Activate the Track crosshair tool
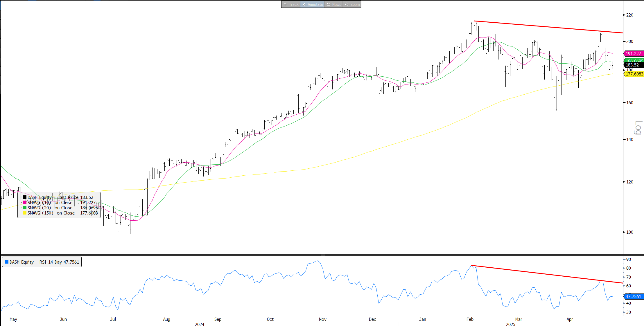The image size is (644, 326). point(291,4)
